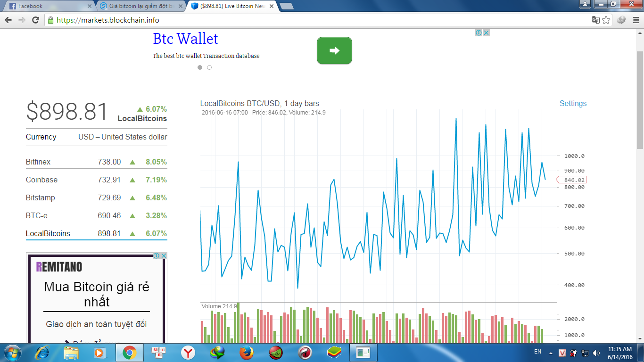
Task: Select the Bitfinex exchange row
Action: (x=97, y=162)
